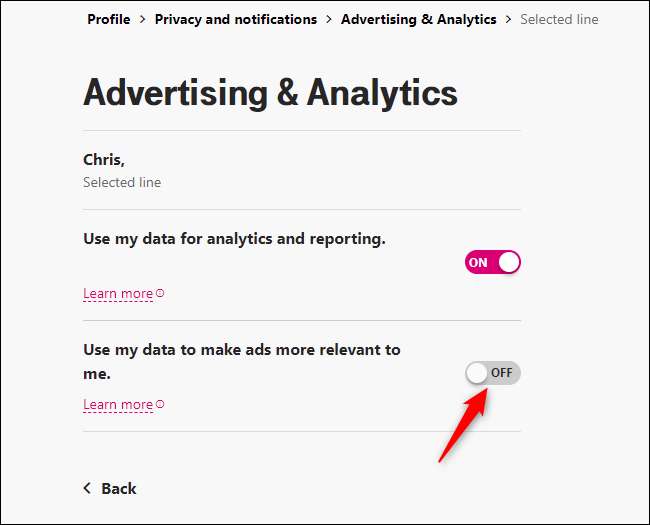Open the Profile breadcrumb link
The height and width of the screenshot is (525, 650).
pyautogui.click(x=109, y=19)
